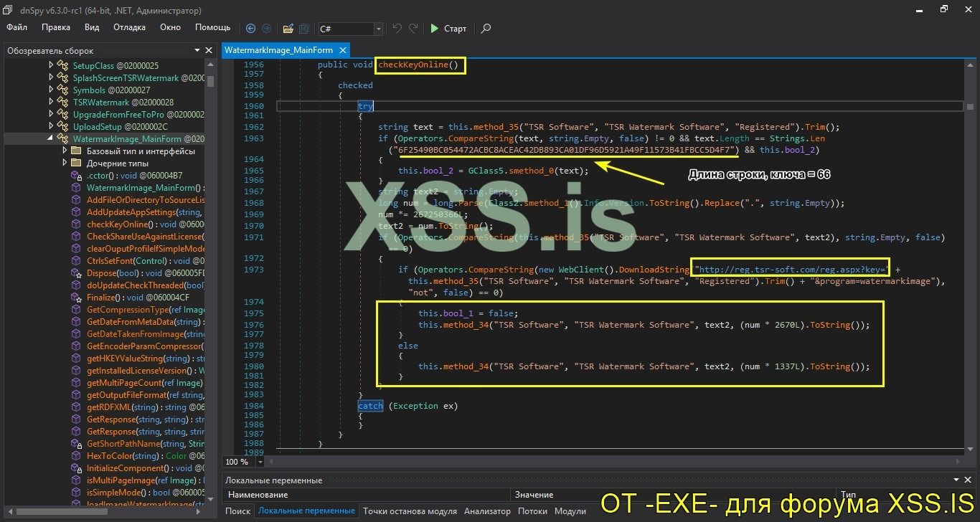This screenshot has width=980, height=522.
Task: Open the Отладка menu
Action: 130,27
